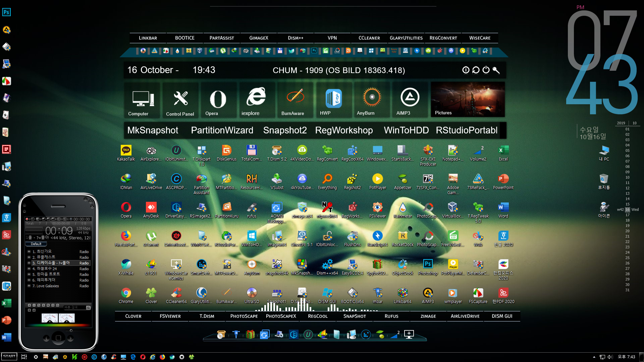The image size is (644, 362).
Task: Select the RUFUS item in bottom bar
Action: [x=391, y=316]
